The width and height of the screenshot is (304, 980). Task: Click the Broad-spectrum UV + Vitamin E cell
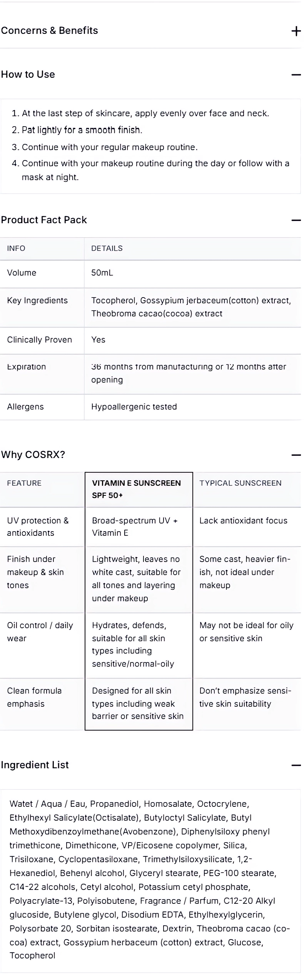[139, 527]
